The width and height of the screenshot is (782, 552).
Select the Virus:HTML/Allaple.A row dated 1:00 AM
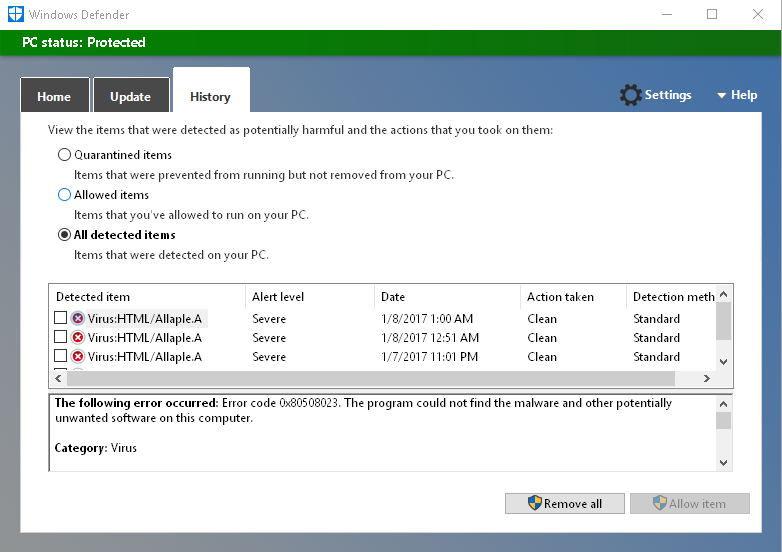384,319
